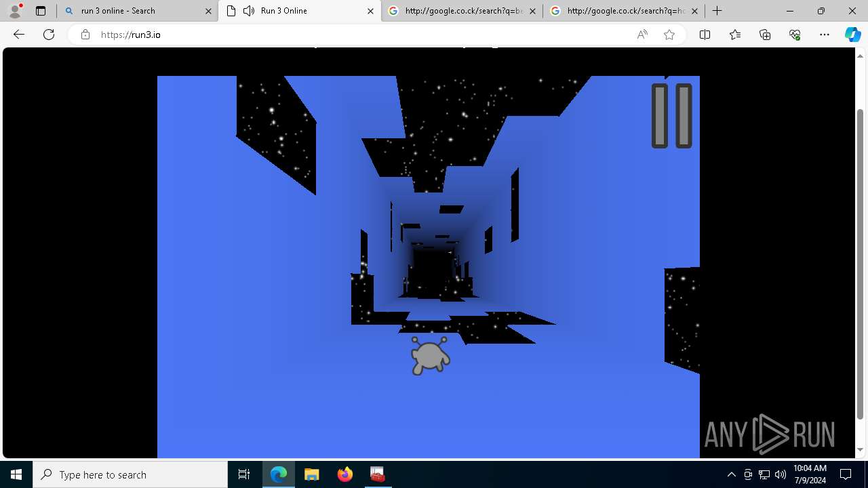Refresh the run3.io page

point(49,35)
